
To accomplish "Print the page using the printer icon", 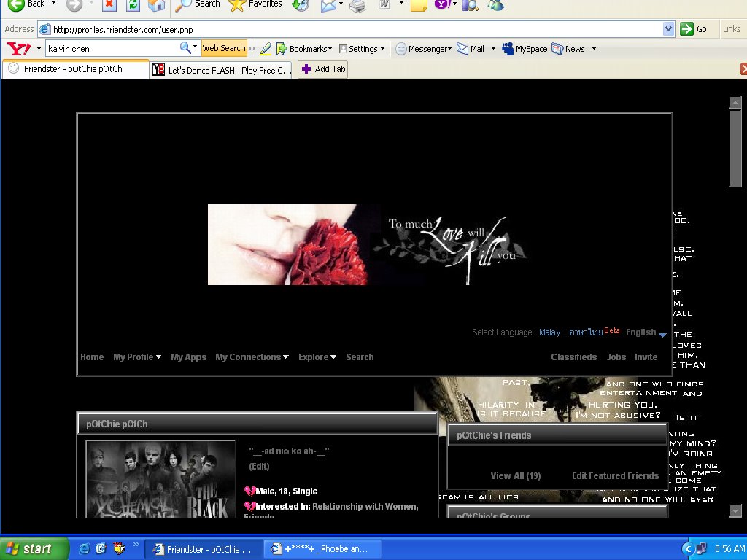I will 357,4.
